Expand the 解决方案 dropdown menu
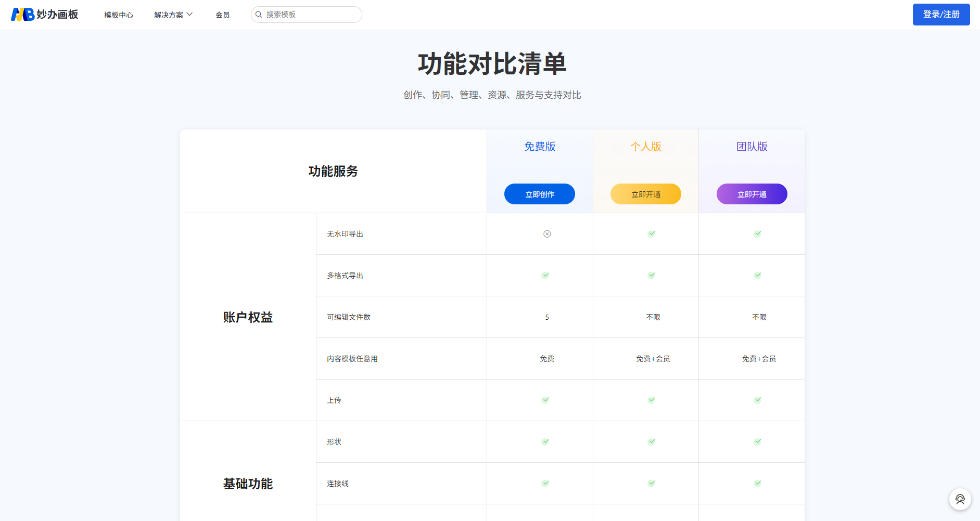980x521 pixels. point(169,15)
